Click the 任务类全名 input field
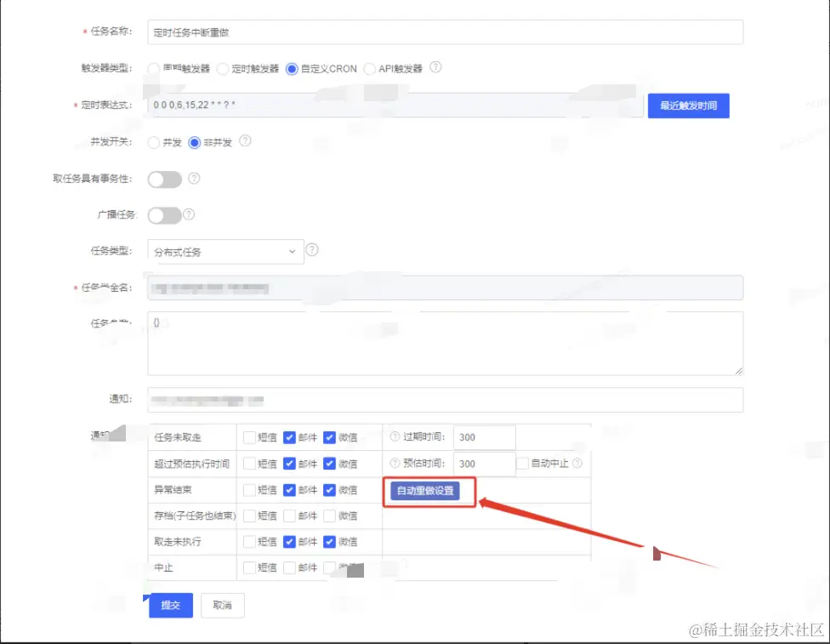This screenshot has width=830, height=644. [445, 288]
